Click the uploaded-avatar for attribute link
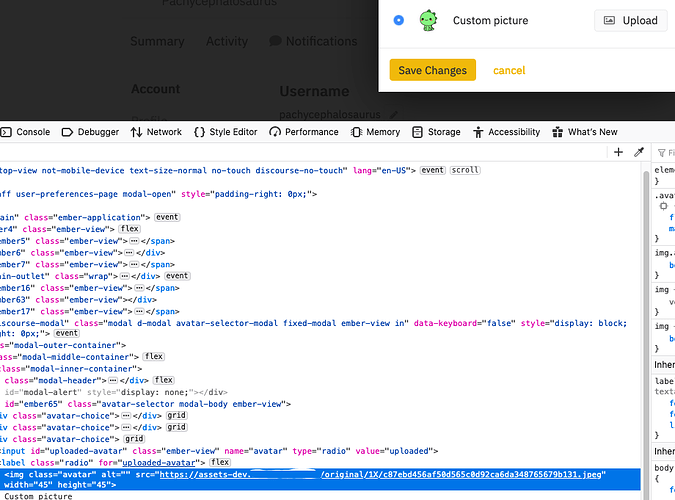The height and width of the screenshot is (500, 675). click(158, 463)
